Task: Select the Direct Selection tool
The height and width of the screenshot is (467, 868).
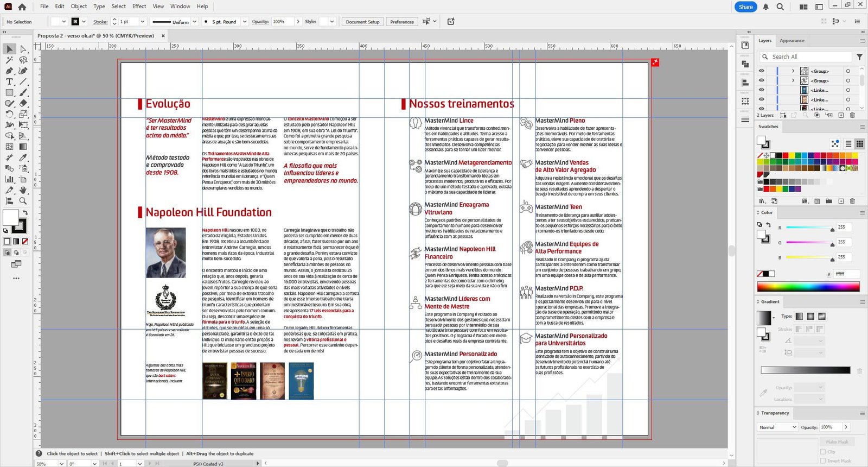Action: (23, 49)
